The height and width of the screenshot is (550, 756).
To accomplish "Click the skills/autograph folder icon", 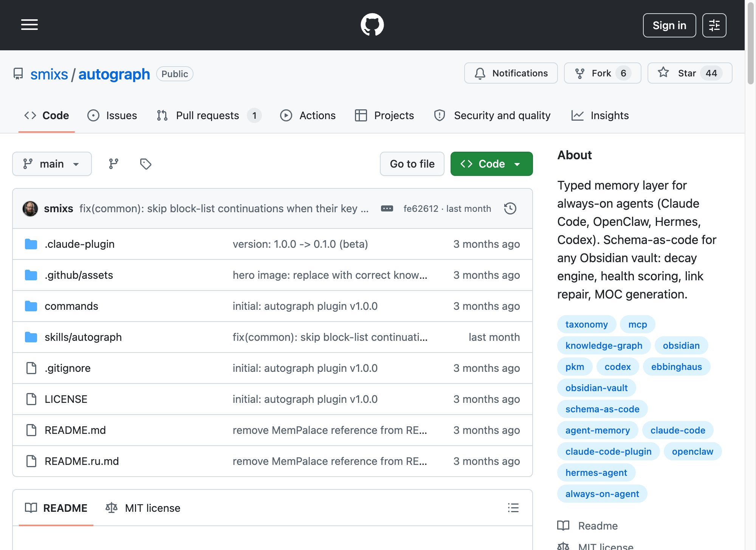I will [31, 337].
